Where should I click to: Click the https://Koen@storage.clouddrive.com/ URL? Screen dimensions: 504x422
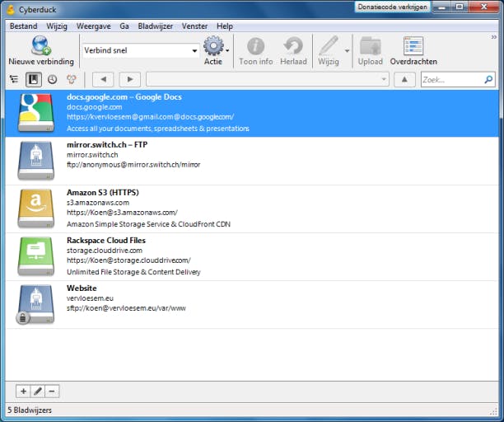[128, 260]
